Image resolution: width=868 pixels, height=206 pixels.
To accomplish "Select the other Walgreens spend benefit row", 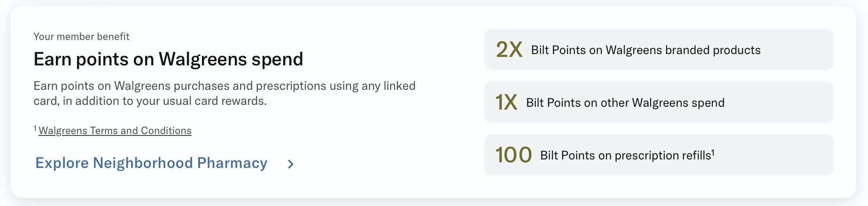I will pos(659,102).
